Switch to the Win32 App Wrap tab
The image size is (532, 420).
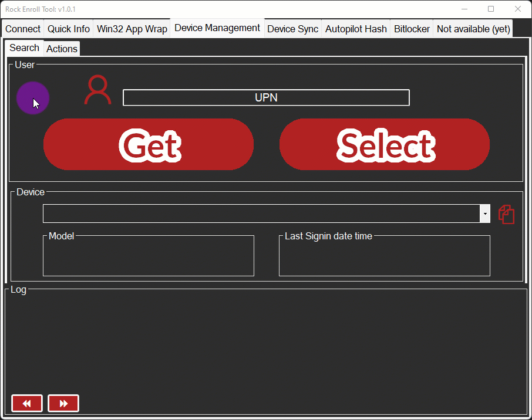(132, 28)
